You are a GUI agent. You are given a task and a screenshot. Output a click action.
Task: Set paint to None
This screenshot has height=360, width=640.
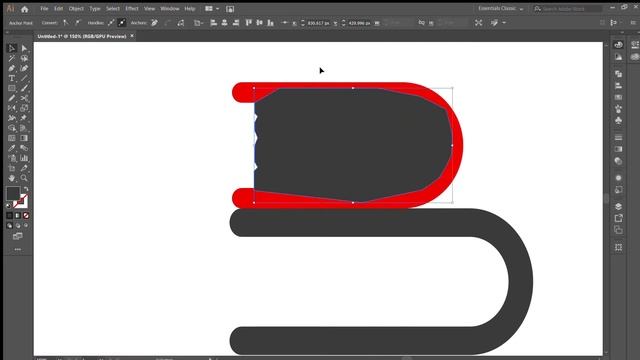pos(26,216)
